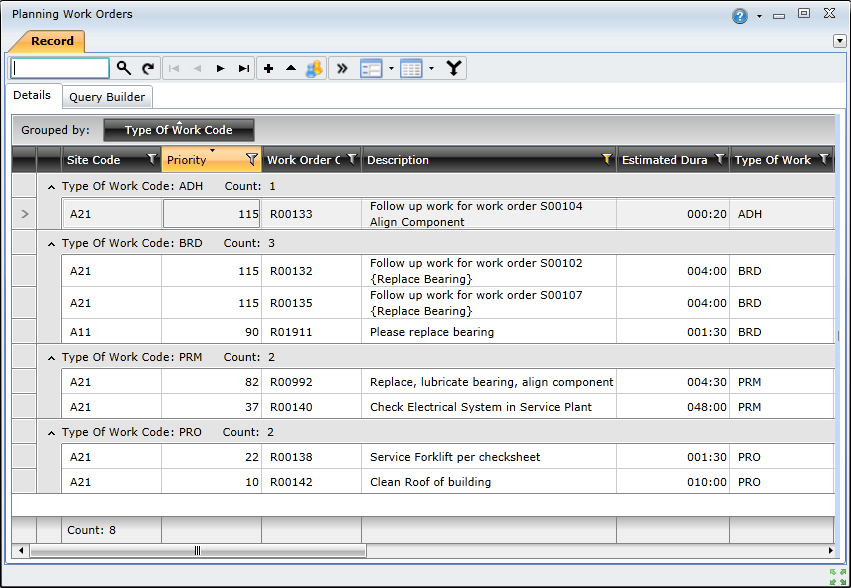Click the filter funnel toolbar icon
851x588 pixels.
pyautogui.click(x=454, y=68)
